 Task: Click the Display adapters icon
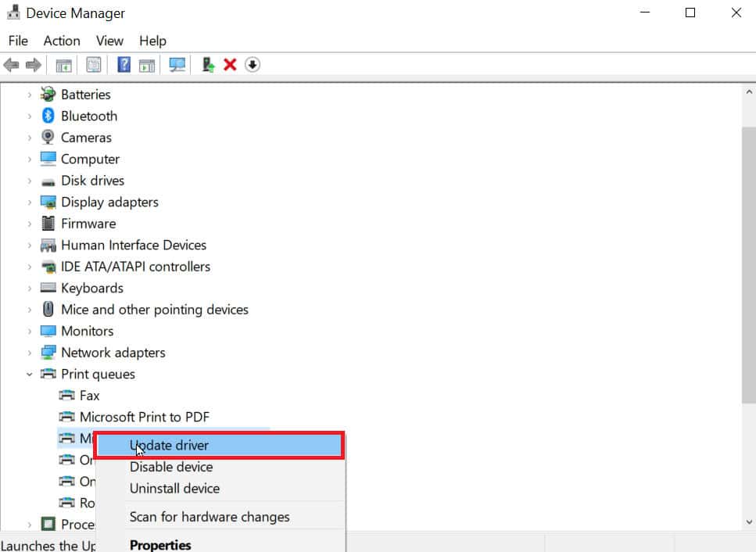48,202
